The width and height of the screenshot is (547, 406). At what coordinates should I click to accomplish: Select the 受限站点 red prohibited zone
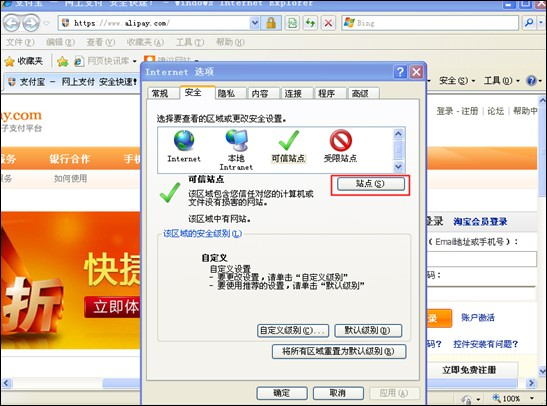pos(340,146)
